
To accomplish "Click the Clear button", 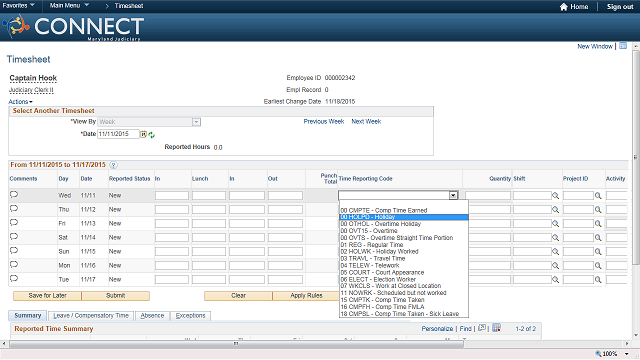I will coord(238,296).
